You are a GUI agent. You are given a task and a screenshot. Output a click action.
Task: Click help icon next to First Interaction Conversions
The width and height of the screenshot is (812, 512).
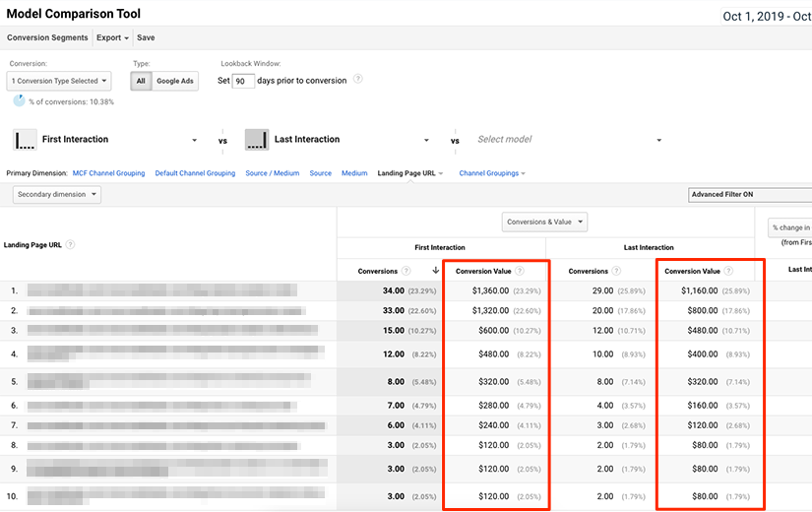point(406,271)
